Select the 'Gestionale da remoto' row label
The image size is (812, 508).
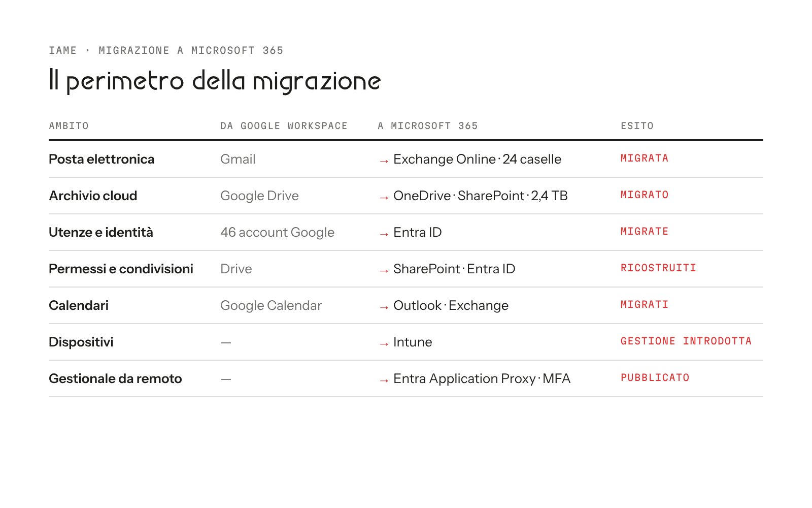tap(115, 378)
